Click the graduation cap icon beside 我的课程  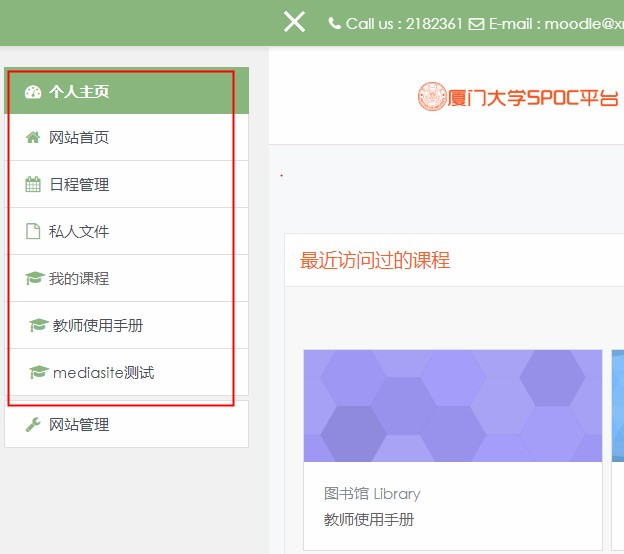(34, 279)
